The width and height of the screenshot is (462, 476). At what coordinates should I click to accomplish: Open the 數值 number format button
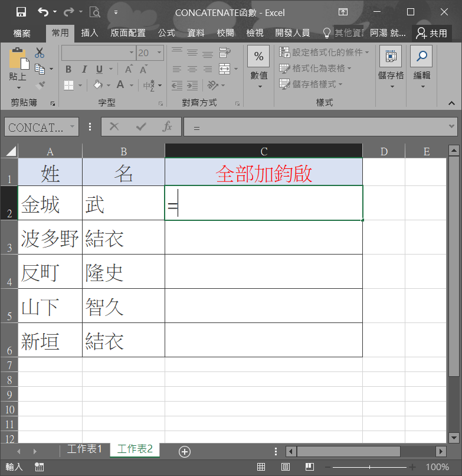tap(259, 68)
